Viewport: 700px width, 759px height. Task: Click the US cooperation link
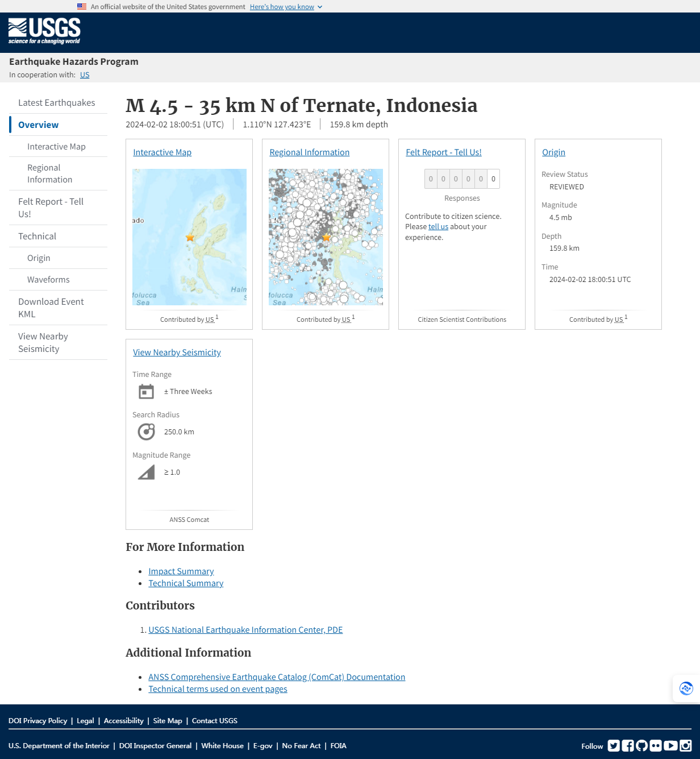tap(85, 75)
